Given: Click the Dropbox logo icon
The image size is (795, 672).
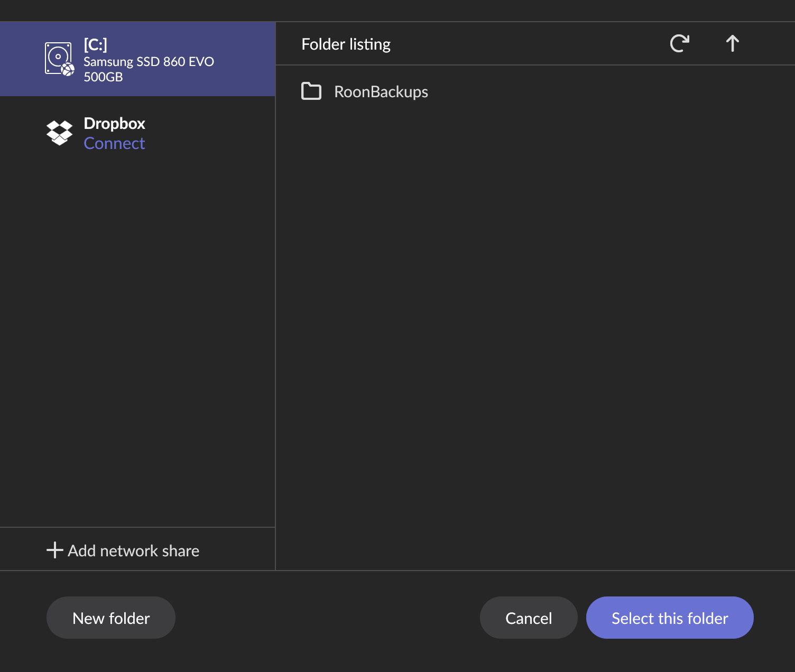Looking at the screenshot, I should pos(59,133).
